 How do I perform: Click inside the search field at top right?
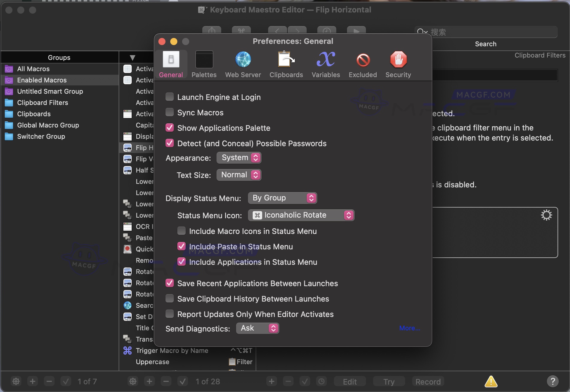tap(489, 32)
